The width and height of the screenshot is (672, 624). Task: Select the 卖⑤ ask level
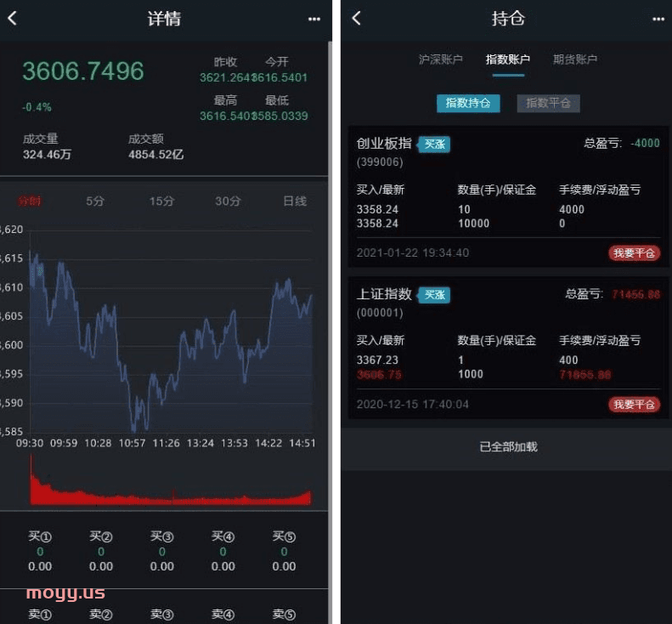coord(284,614)
